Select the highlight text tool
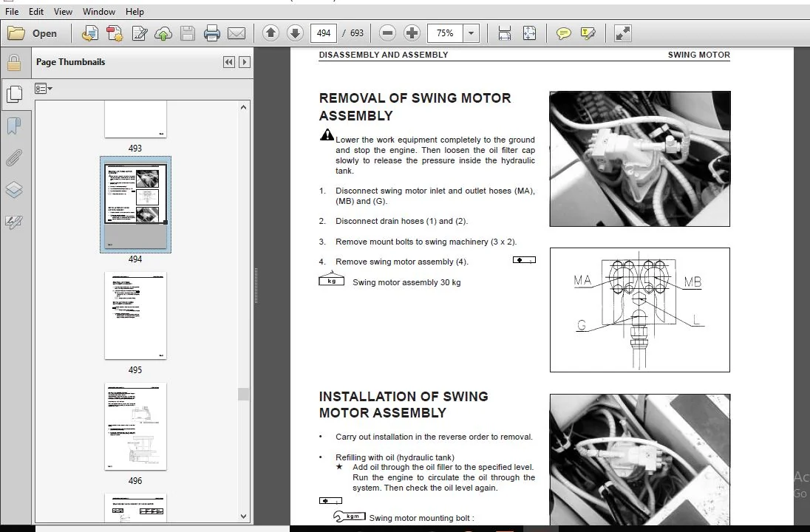Screen dimensions: 810x532 click(588, 33)
